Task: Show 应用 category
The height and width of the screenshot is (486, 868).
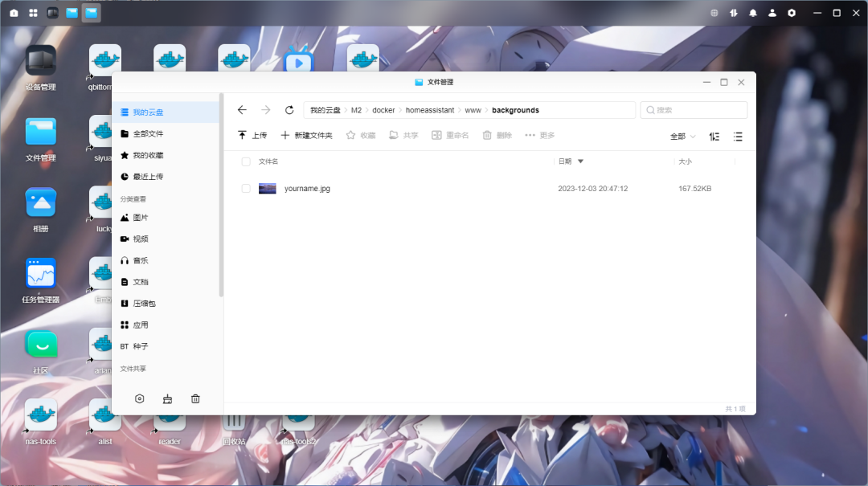Action: pos(166,325)
